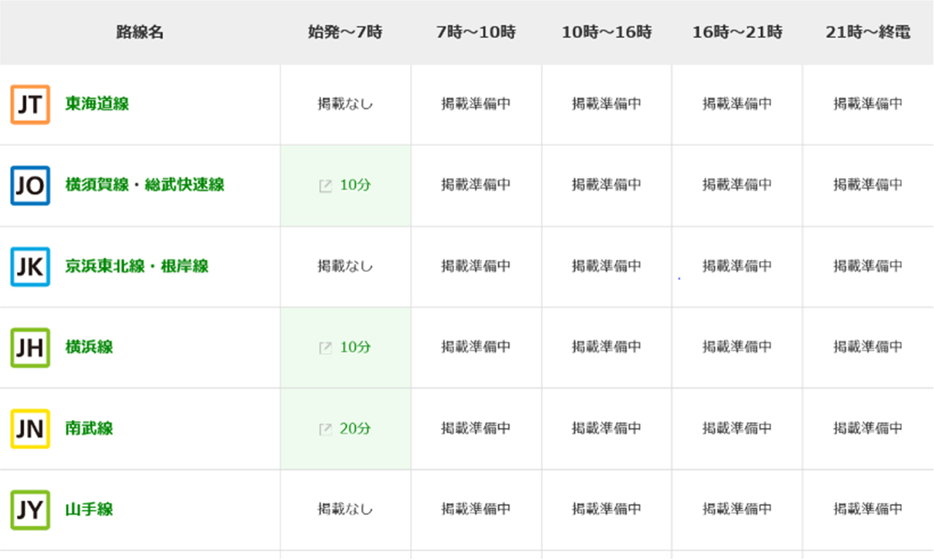Click 横浜線 21時〜終電 掲載準備中 cell
Image resolution: width=934 pixels, height=560 pixels.
click(868, 347)
